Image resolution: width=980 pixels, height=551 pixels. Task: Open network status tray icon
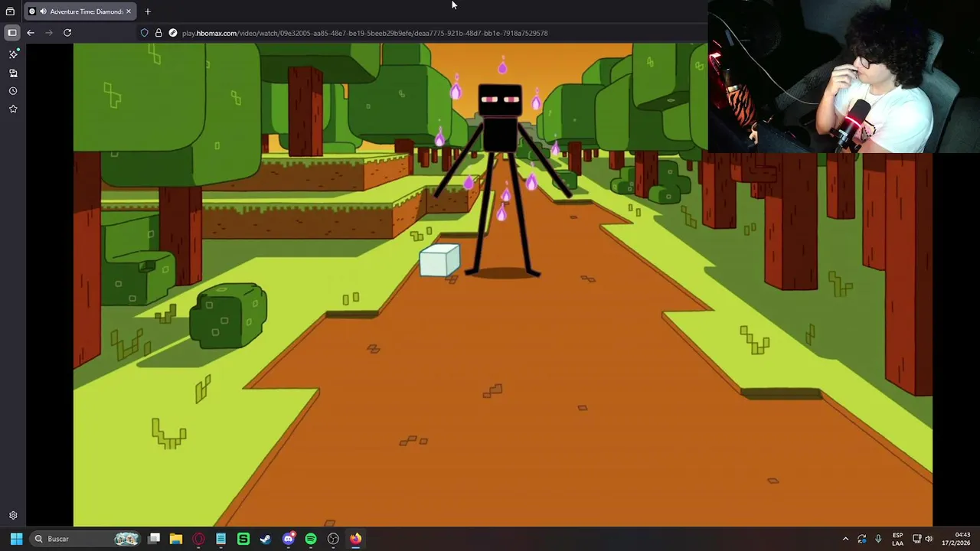coord(916,539)
